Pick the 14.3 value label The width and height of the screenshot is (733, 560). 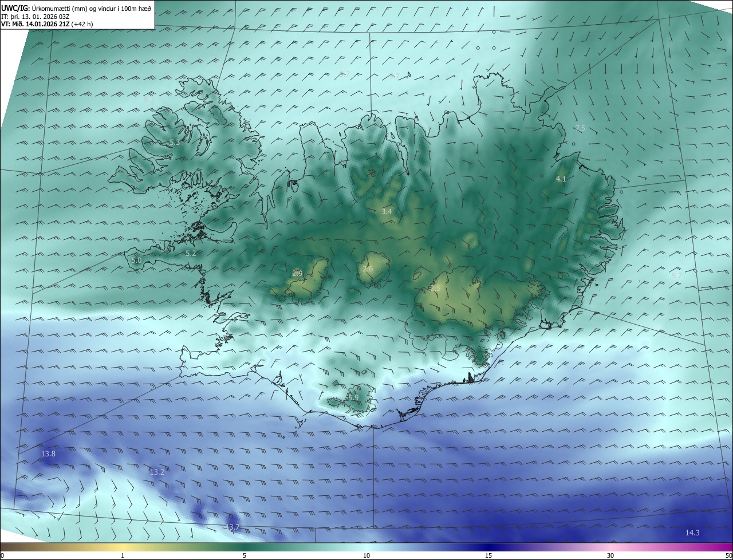(692, 533)
